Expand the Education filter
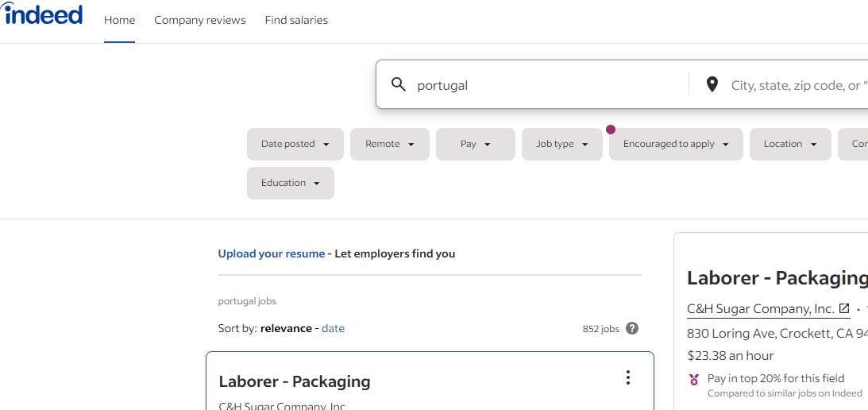Screen dimensions: 868x410 [290, 183]
